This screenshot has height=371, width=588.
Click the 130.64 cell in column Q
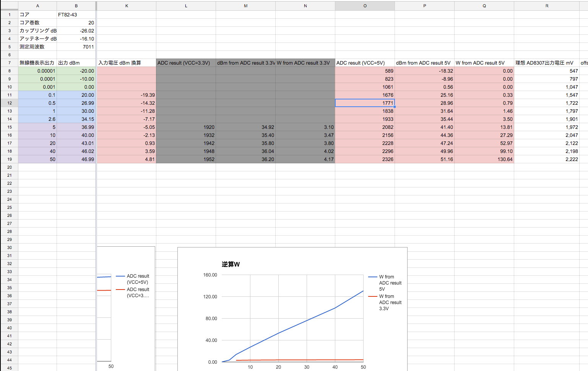484,159
